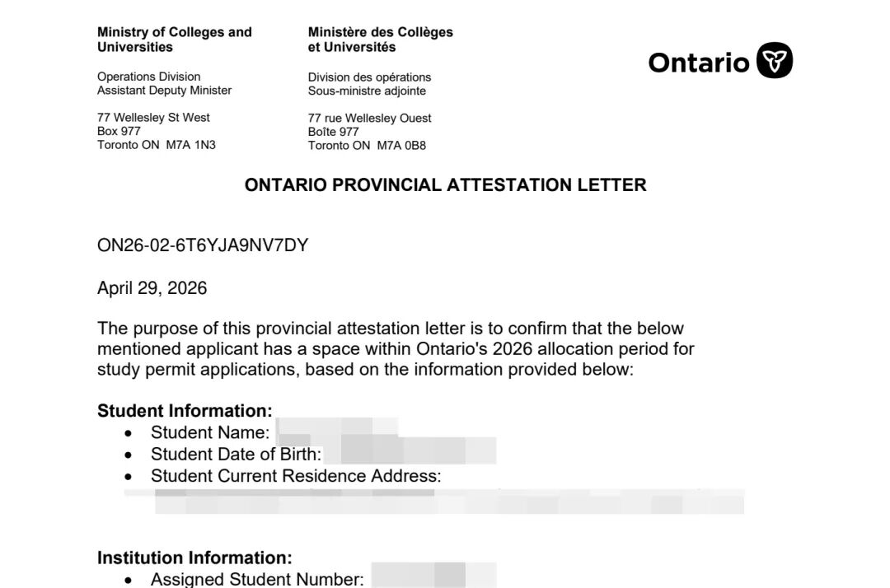Click the blurred Assigned Student Number value
The image size is (890, 588).
[433, 576]
